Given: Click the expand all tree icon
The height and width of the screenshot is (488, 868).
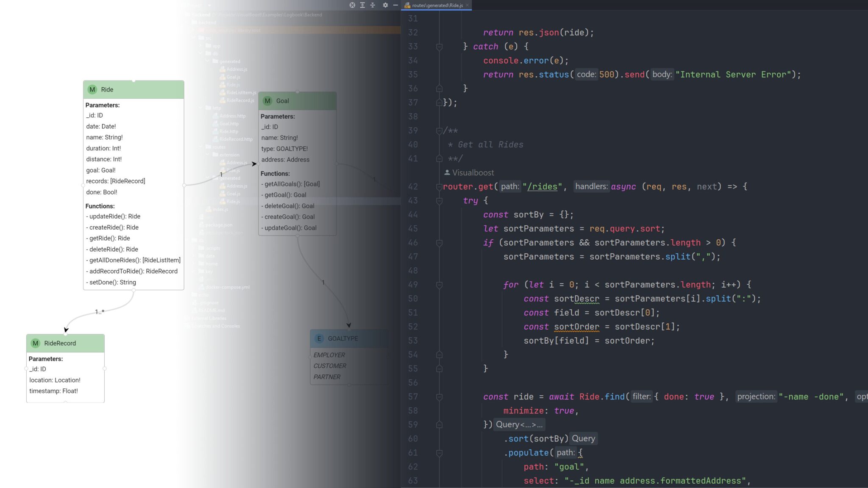Looking at the screenshot, I should coord(362,5).
